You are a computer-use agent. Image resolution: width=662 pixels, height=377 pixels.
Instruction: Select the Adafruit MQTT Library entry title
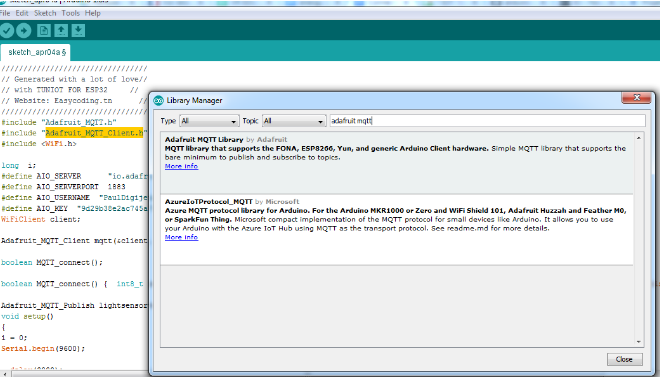[x=204, y=139]
